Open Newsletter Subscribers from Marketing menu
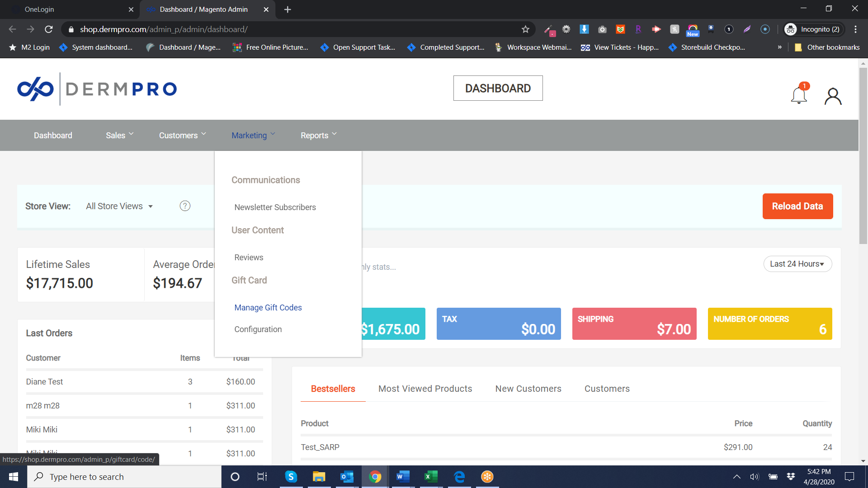 pos(275,207)
